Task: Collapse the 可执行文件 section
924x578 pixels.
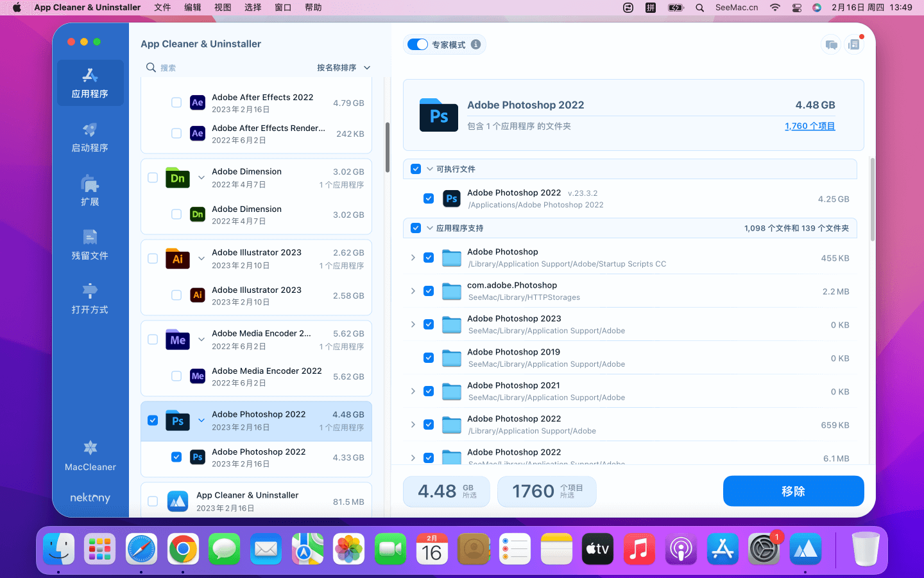Action: [430, 169]
